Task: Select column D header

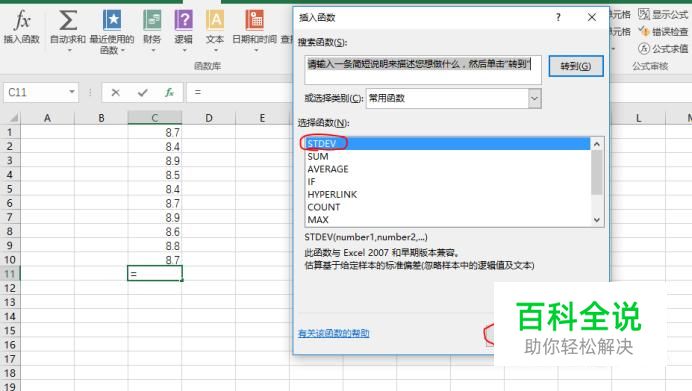Action: (209, 118)
